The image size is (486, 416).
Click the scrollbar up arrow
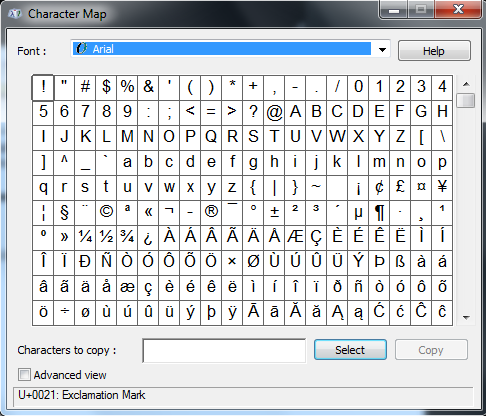(x=466, y=84)
